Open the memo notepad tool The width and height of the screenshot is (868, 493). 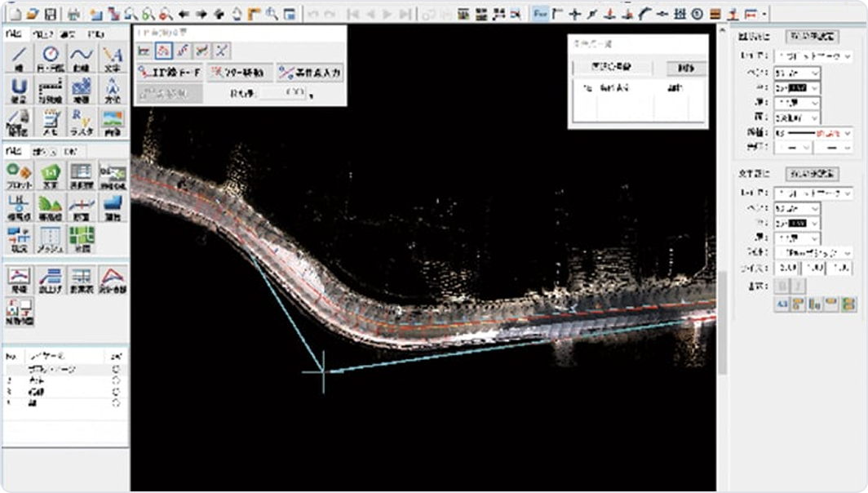pyautogui.click(x=51, y=122)
